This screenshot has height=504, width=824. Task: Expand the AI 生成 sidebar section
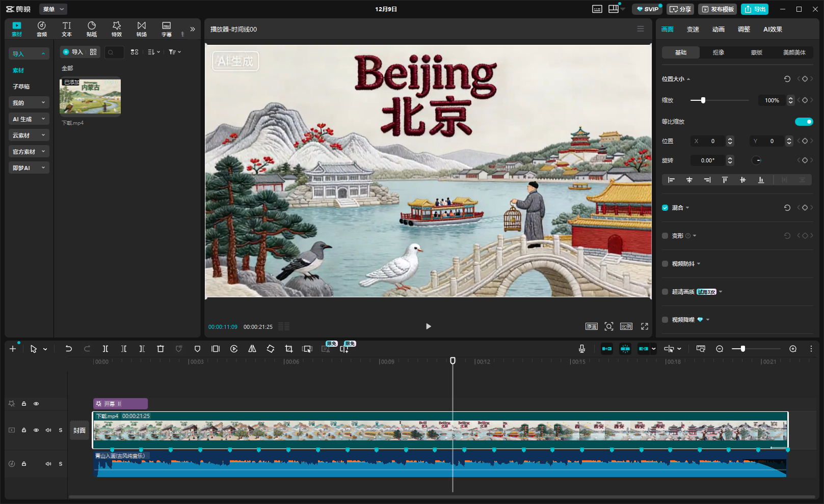point(29,119)
